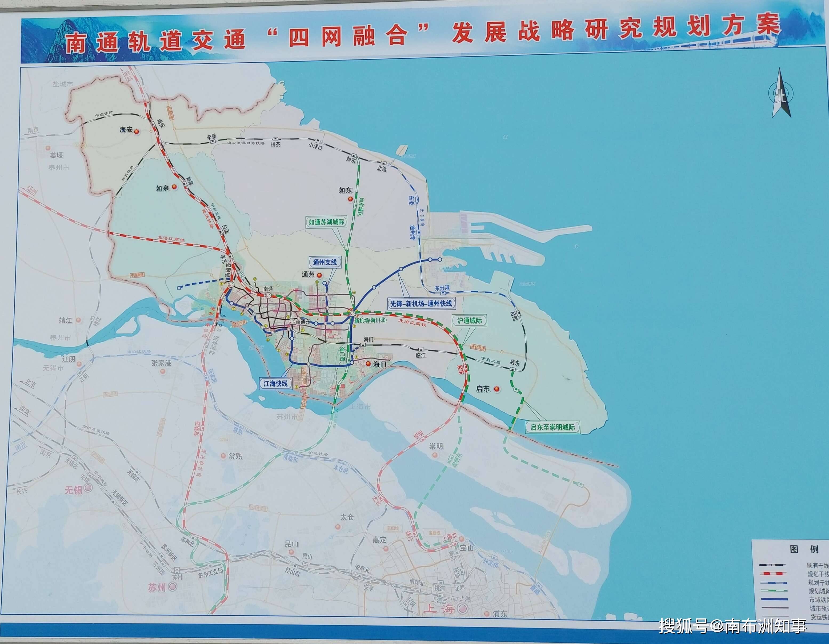This screenshot has height=644, width=829.
Task: Click the 先锋-新机场-通州快线 boxed label
Action: click(x=421, y=304)
